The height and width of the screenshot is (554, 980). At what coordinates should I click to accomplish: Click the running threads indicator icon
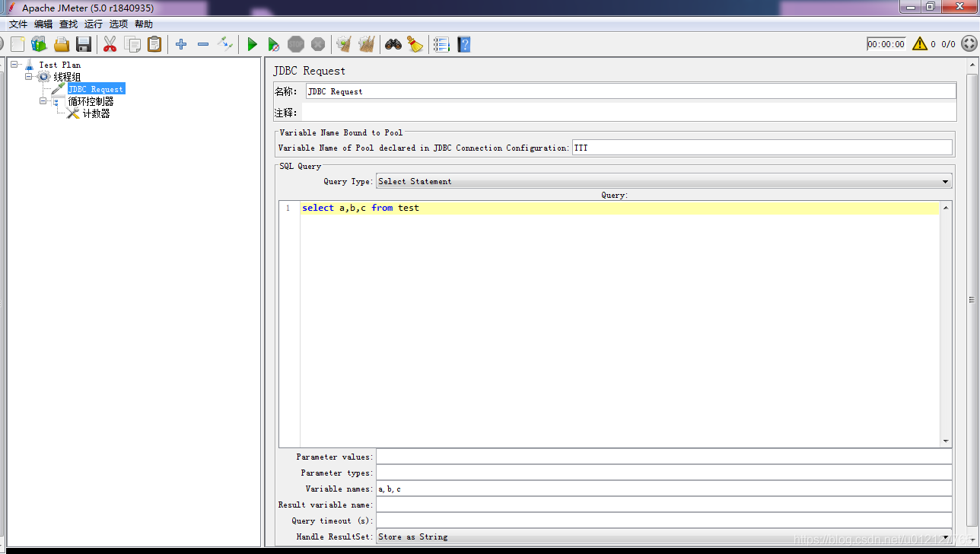(969, 44)
